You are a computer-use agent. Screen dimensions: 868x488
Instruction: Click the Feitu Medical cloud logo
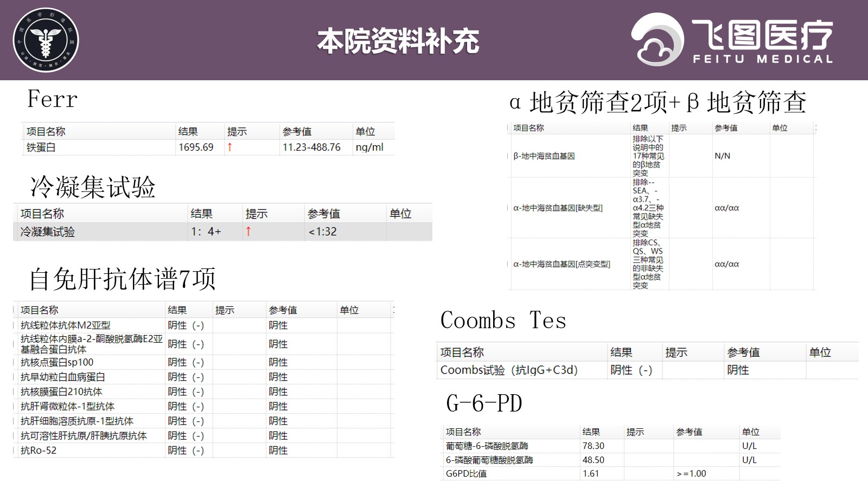click(657, 40)
